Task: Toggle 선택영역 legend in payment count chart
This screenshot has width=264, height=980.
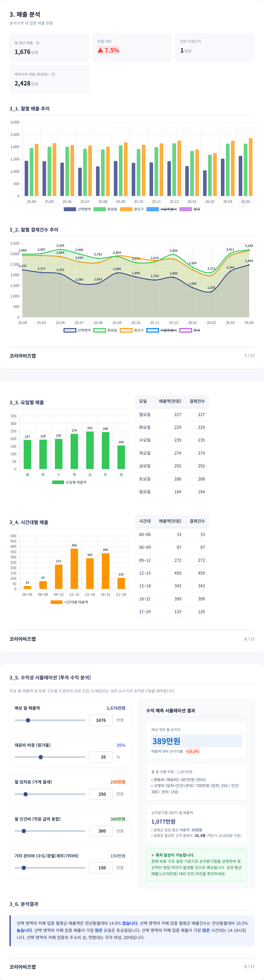Action: (x=77, y=330)
